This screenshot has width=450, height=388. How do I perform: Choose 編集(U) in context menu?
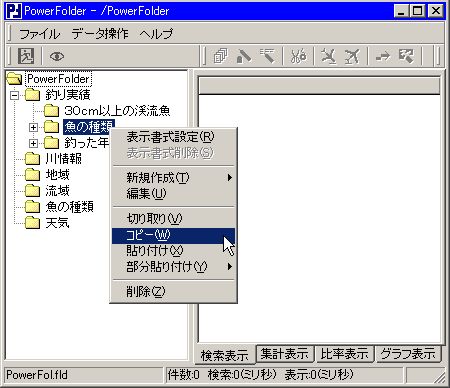[x=173, y=193]
